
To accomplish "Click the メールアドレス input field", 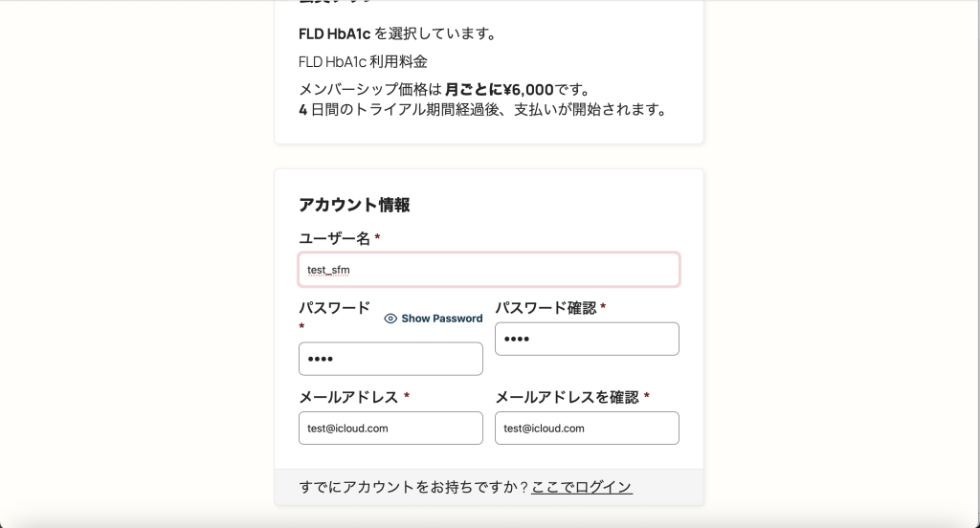I will [390, 428].
